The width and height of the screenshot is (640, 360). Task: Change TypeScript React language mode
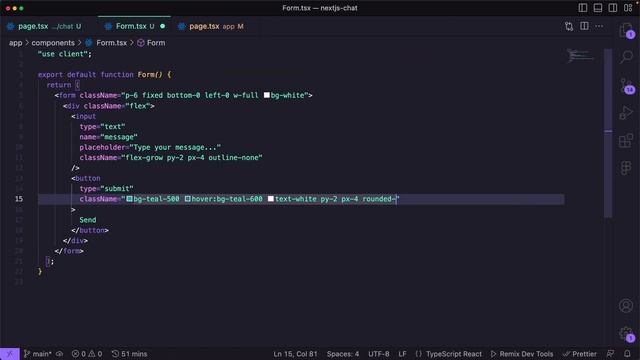coord(449,354)
